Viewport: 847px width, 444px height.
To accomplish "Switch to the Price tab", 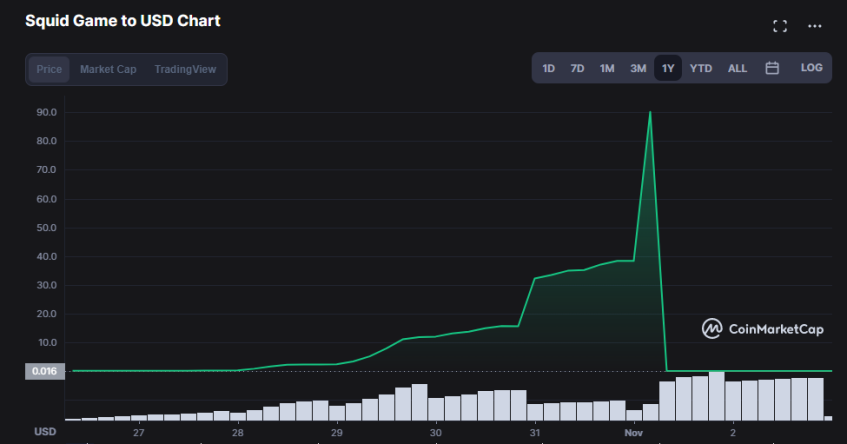I will 49,69.
